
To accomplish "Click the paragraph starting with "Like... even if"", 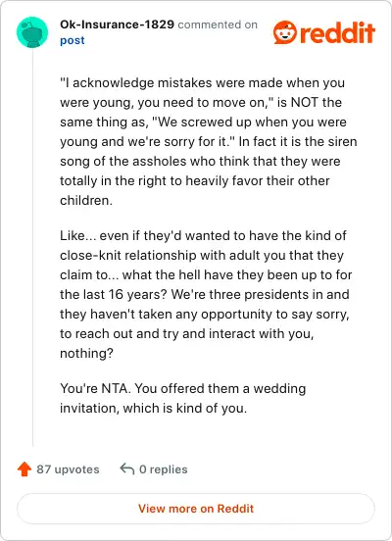I will [206, 294].
